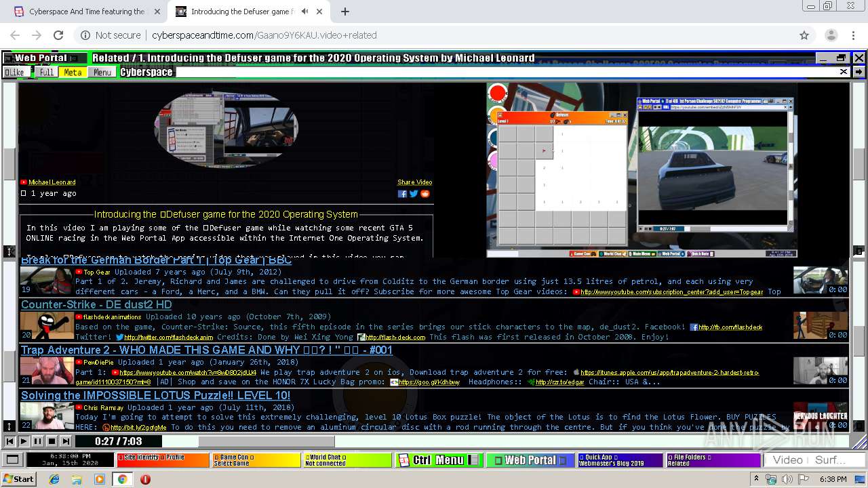Skip to the previous video in the player
The height and width of the screenshot is (488, 868).
click(10, 441)
